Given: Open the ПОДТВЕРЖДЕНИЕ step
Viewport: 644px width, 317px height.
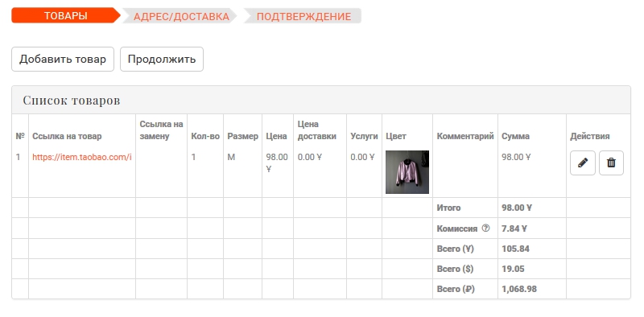Looking at the screenshot, I should pos(303,16).
